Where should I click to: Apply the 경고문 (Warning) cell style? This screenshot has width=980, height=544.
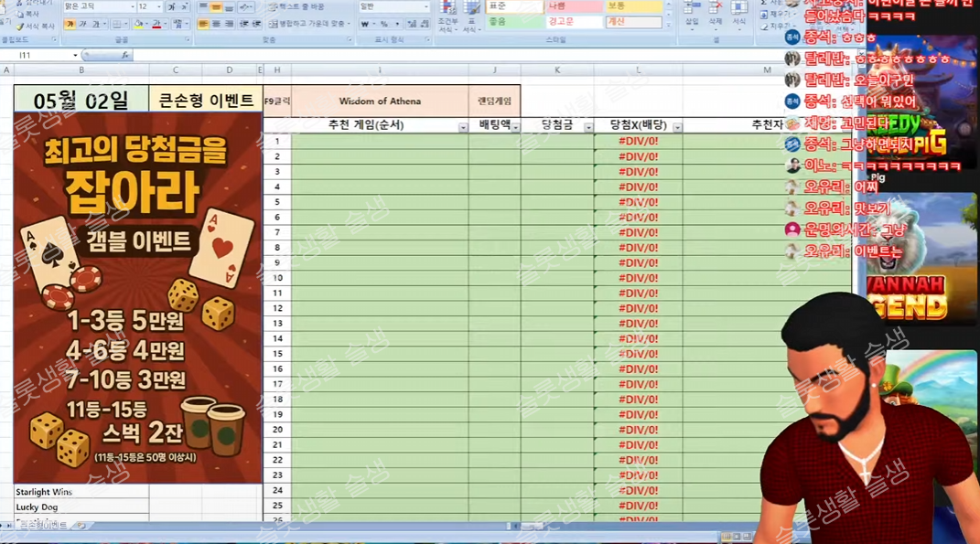573,22
